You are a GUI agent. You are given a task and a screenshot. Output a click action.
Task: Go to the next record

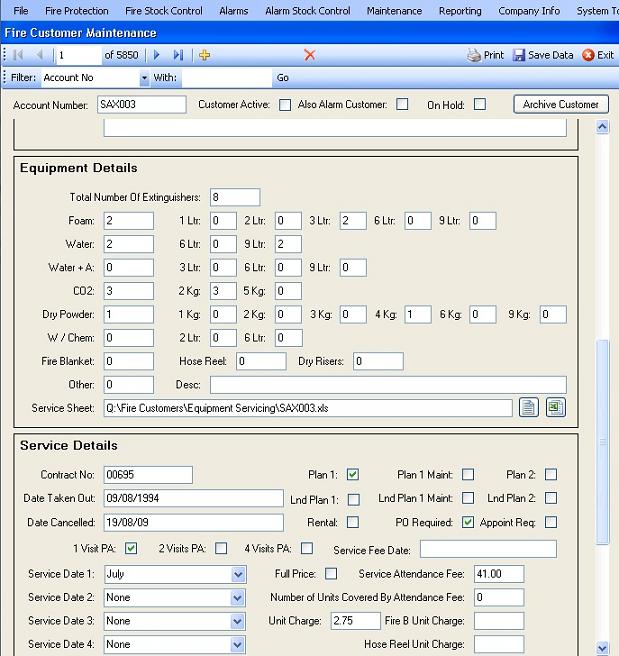[x=157, y=55]
